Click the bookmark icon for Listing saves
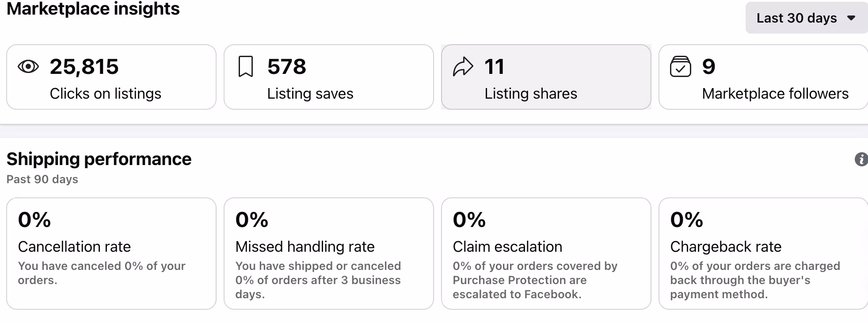 coord(246,67)
